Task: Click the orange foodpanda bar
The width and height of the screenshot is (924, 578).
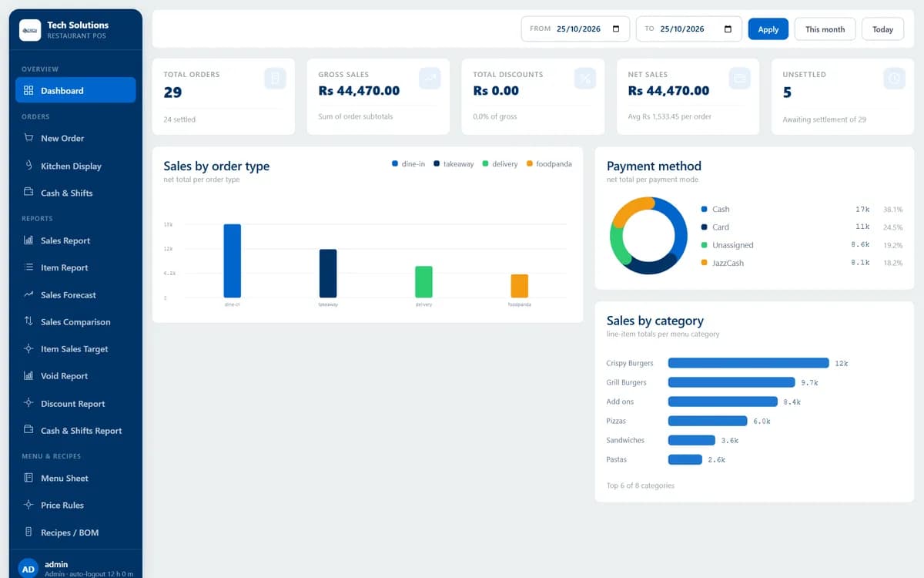Action: pos(520,286)
